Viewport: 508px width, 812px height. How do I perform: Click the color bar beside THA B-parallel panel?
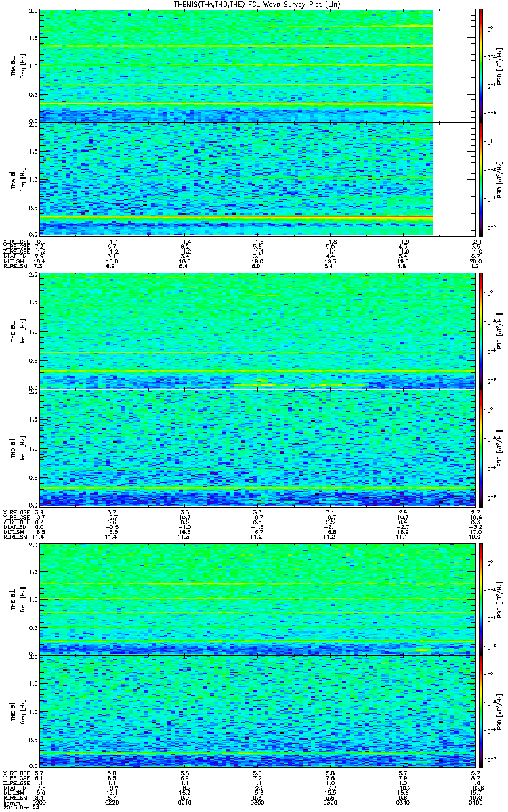[480, 179]
